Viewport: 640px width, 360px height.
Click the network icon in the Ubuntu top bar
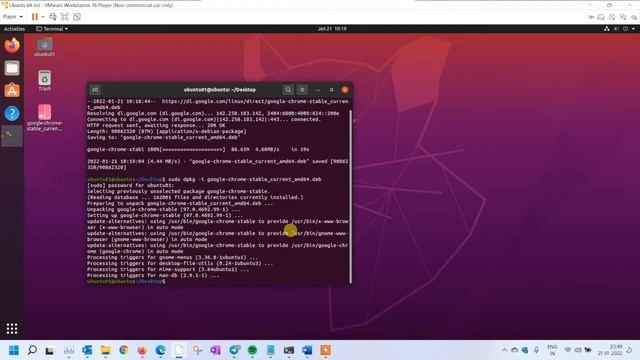(607, 29)
